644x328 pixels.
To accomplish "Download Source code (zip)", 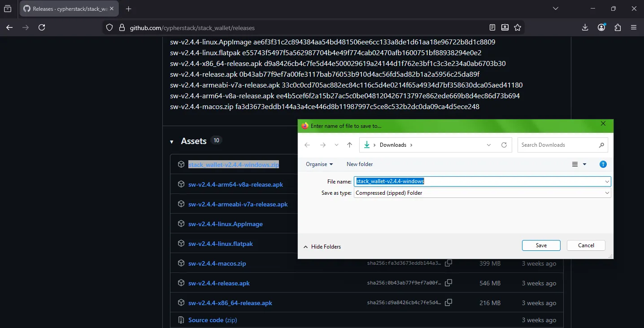I will 213,320.
